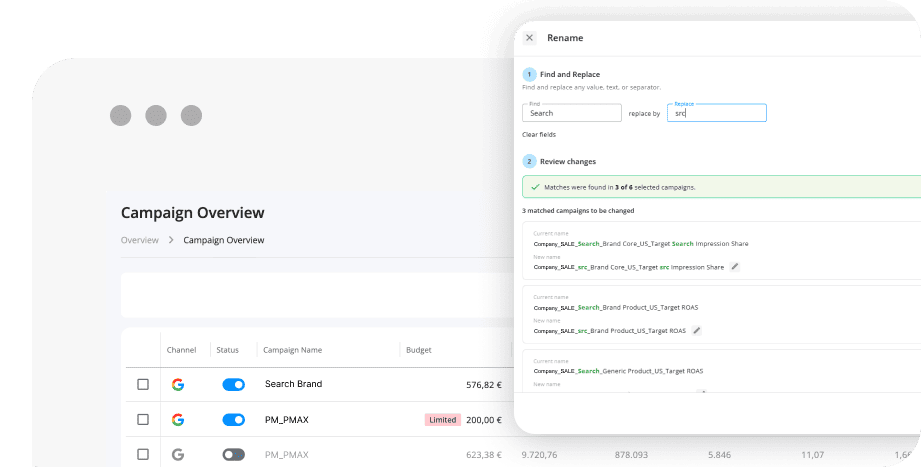
Task: Click the Google channel icon for Search Brand
Action: click(178, 384)
